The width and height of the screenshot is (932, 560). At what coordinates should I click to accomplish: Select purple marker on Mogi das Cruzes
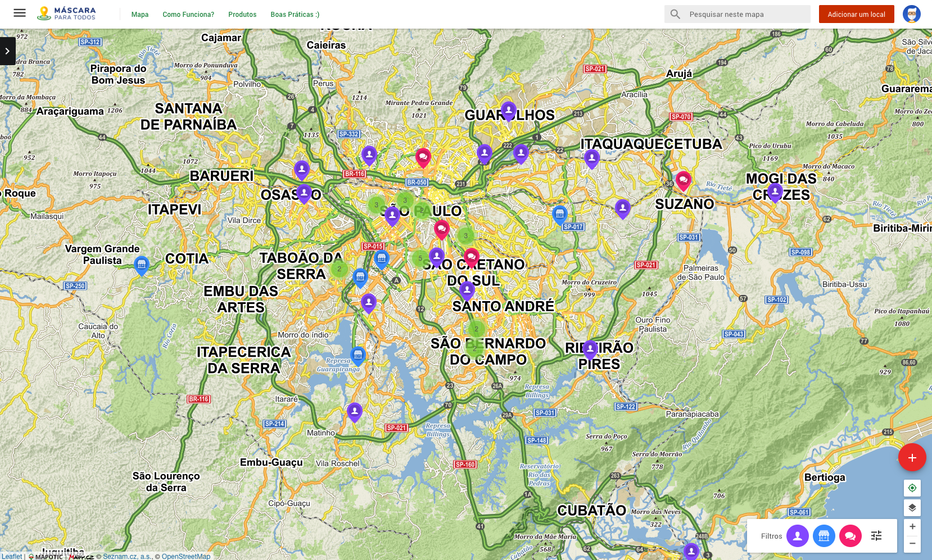775,192
